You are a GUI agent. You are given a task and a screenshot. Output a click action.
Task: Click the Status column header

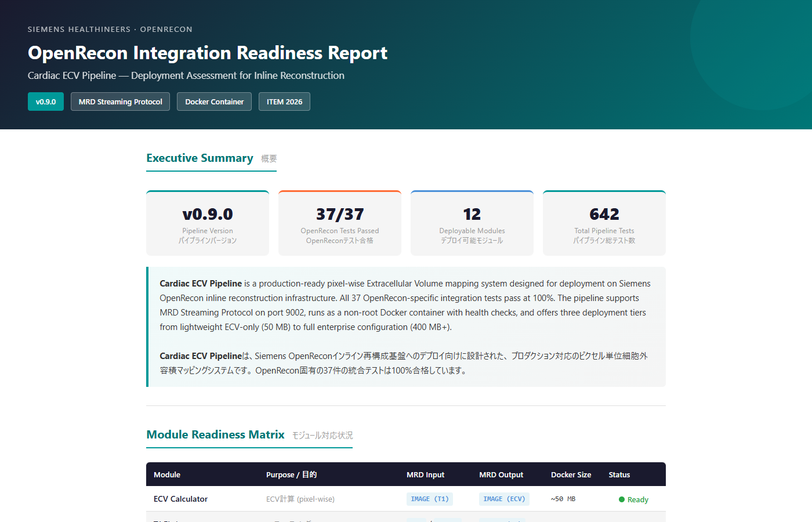point(619,474)
